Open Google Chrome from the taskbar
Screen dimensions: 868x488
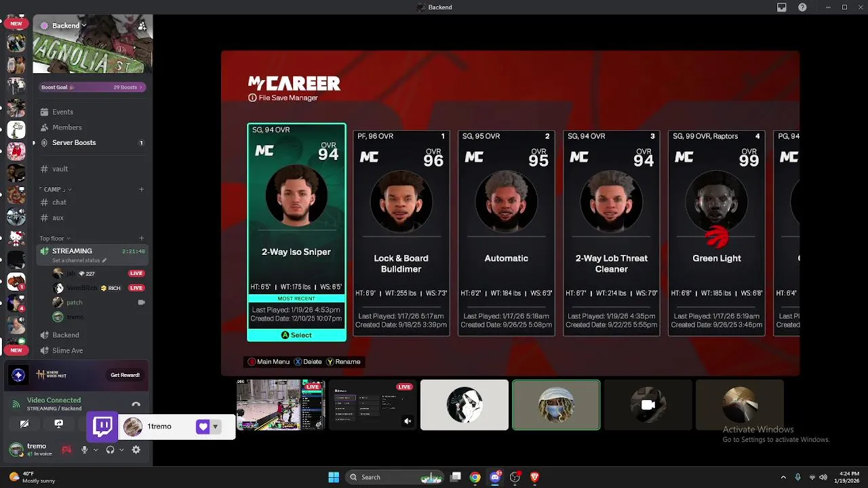click(475, 477)
